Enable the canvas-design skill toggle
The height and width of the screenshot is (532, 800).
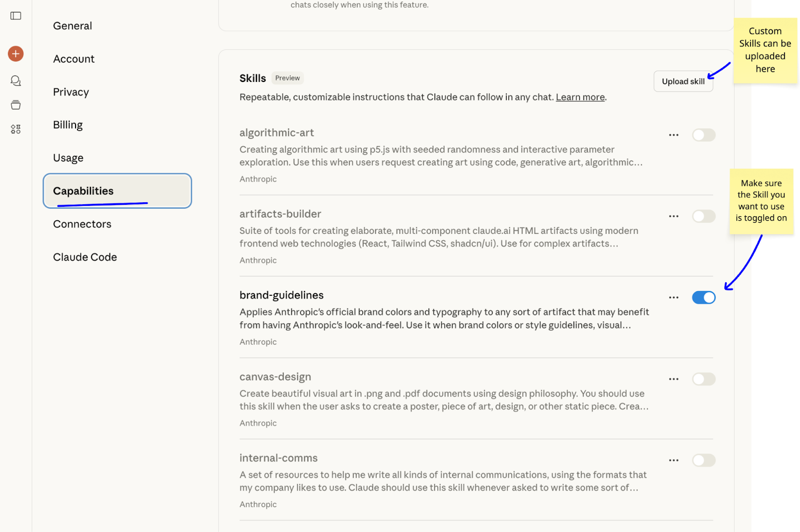click(x=703, y=379)
